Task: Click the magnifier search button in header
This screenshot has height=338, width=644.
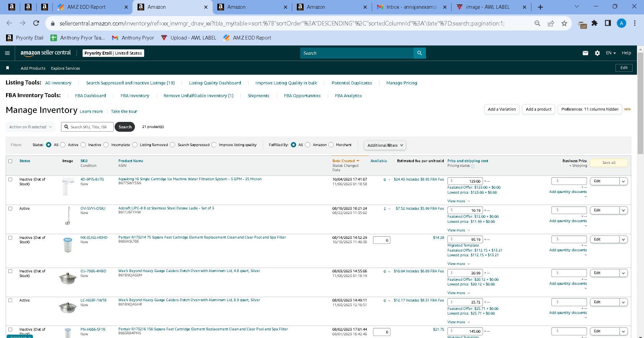Action: (x=420, y=53)
